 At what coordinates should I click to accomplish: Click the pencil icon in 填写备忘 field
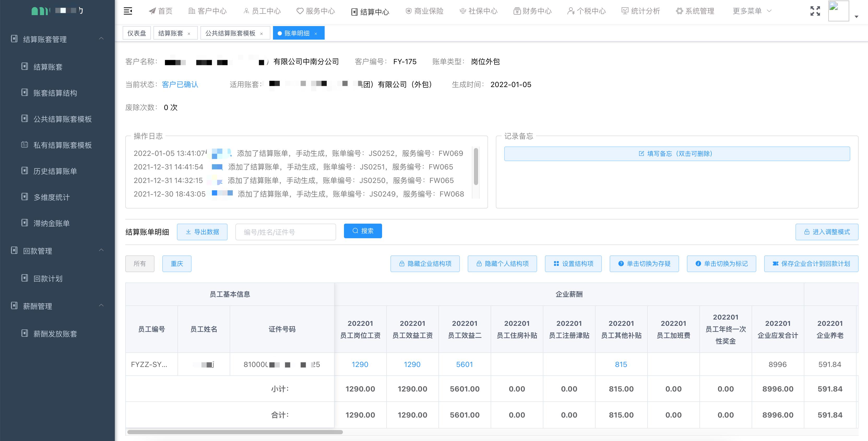click(x=640, y=154)
